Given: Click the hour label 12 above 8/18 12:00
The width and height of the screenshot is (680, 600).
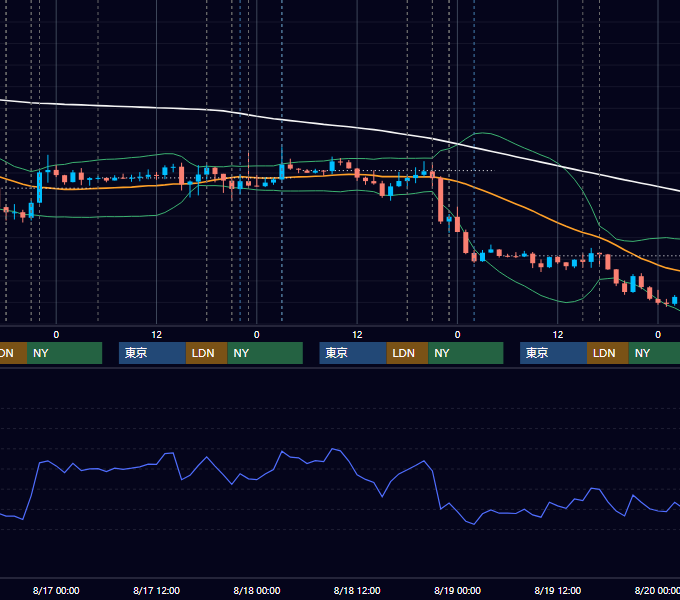Looking at the screenshot, I should (x=357, y=335).
